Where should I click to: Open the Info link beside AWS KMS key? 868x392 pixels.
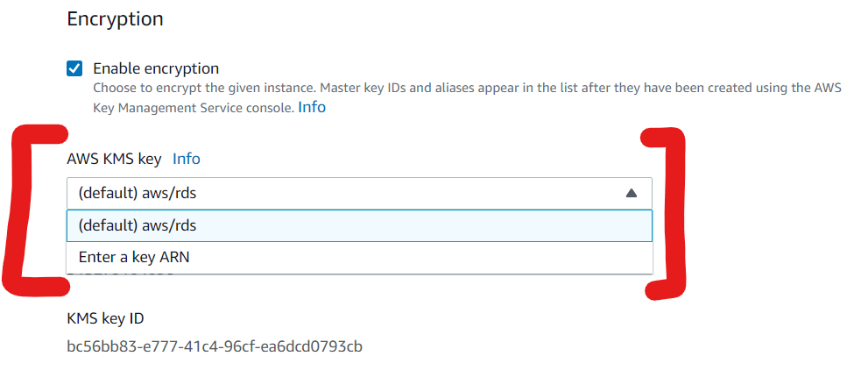[186, 159]
